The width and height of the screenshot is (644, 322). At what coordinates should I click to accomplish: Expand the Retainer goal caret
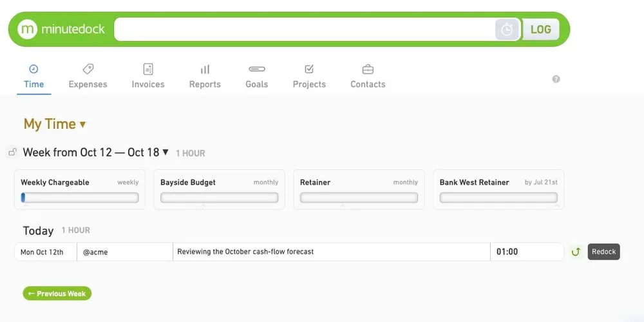point(342,205)
